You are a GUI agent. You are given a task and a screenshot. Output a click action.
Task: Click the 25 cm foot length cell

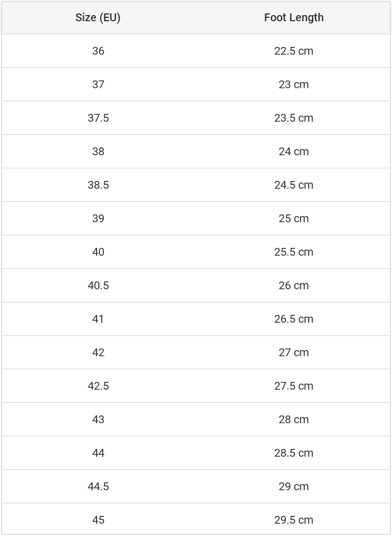[x=294, y=218]
